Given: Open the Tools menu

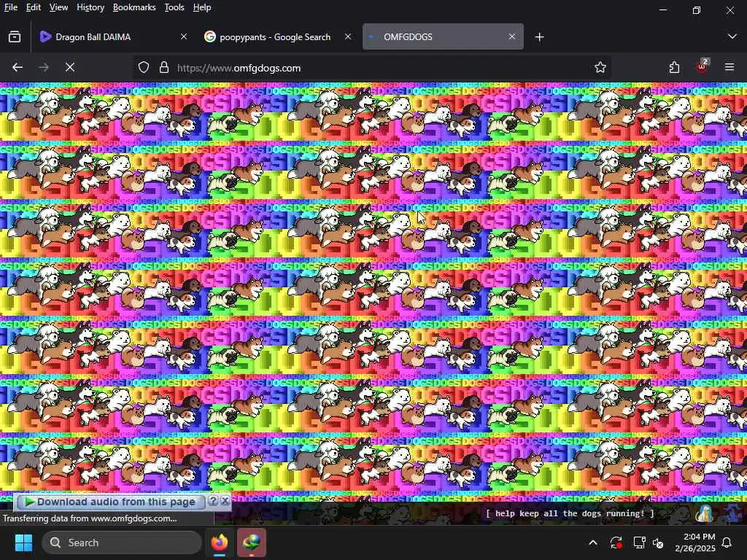Looking at the screenshot, I should [x=174, y=7].
